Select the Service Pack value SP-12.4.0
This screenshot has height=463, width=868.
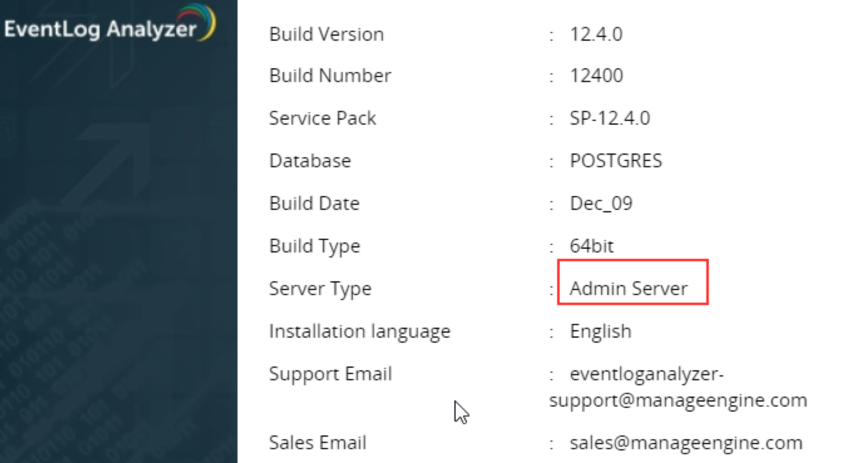[610, 118]
